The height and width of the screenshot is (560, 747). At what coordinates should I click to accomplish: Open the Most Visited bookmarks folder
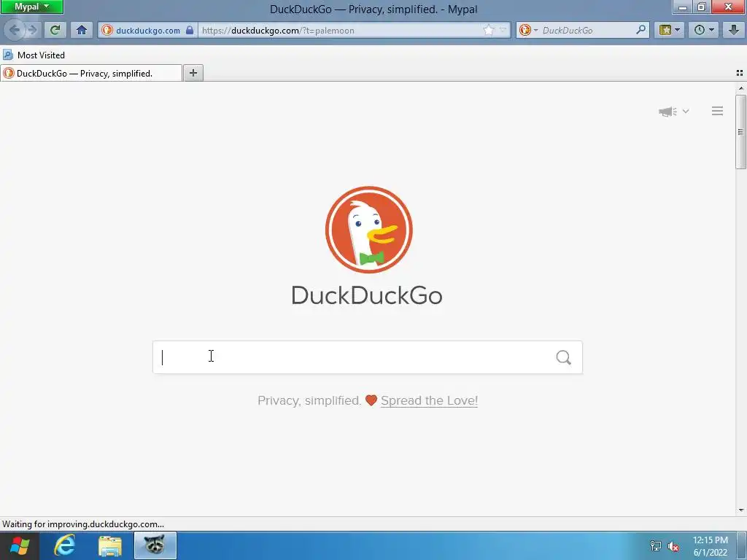34,55
